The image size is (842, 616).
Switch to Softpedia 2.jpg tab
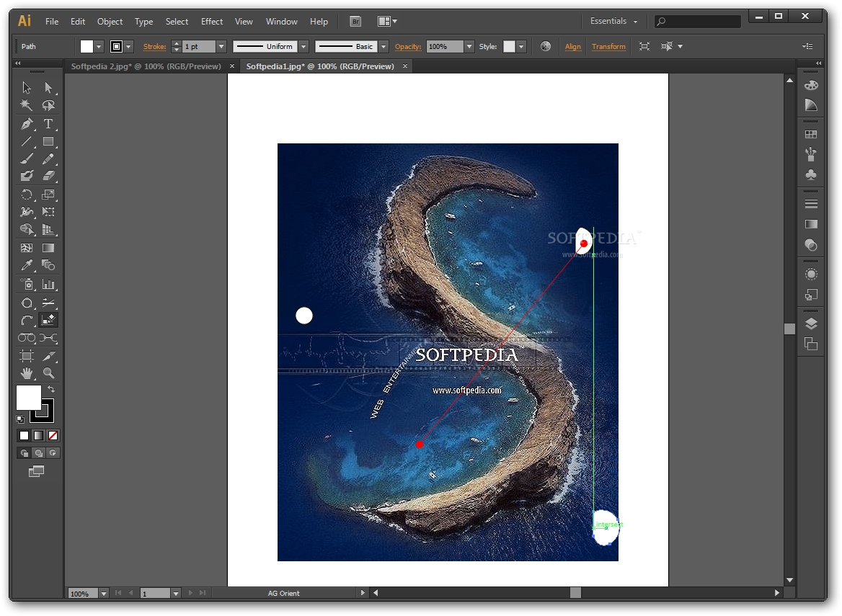(146, 66)
